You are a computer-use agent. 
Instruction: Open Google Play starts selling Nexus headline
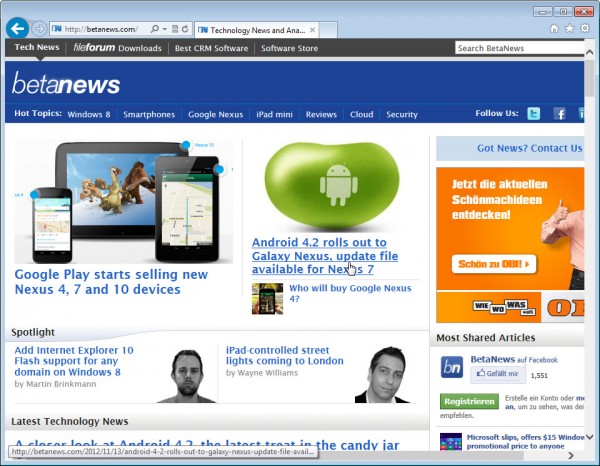pos(111,282)
